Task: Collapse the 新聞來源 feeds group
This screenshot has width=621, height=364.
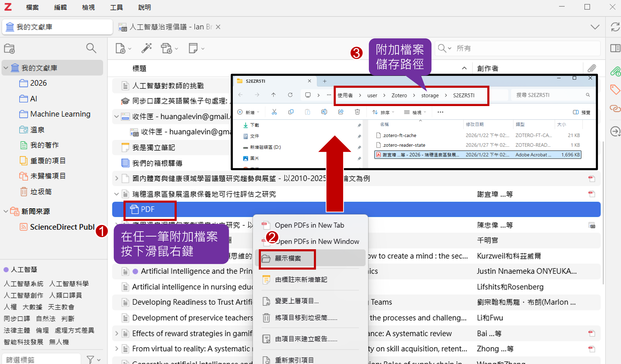Action: click(6, 211)
